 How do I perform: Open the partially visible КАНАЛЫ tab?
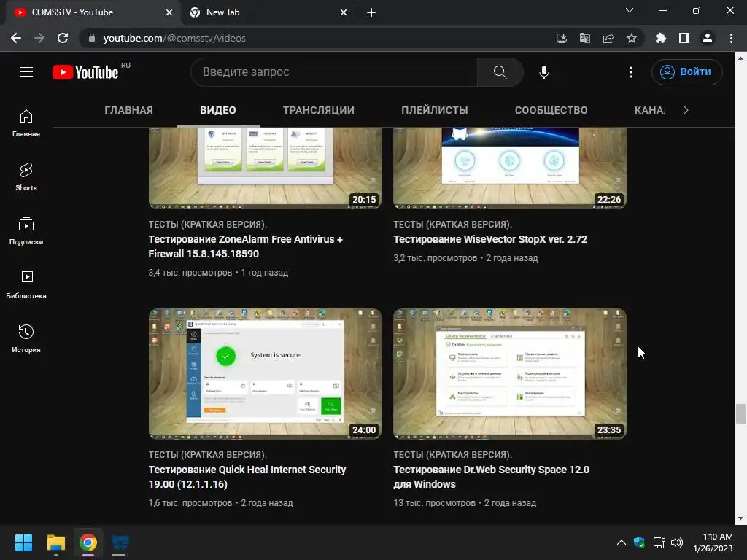650,110
